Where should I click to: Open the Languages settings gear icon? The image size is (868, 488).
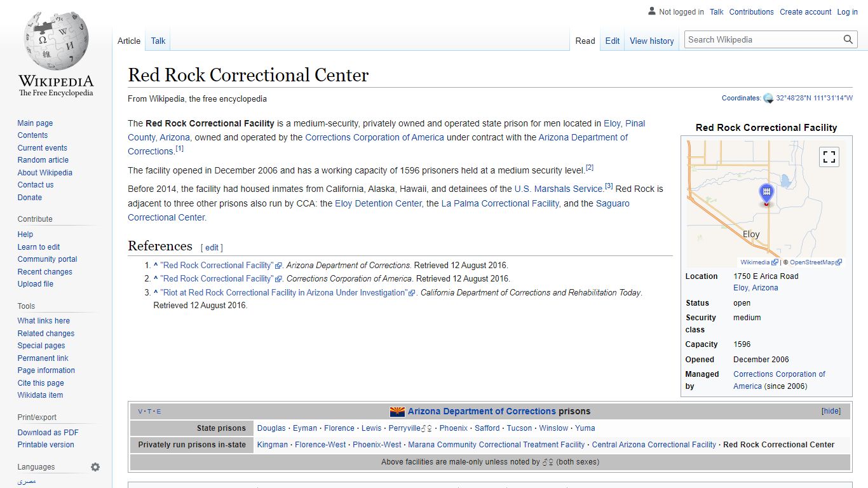[95, 467]
